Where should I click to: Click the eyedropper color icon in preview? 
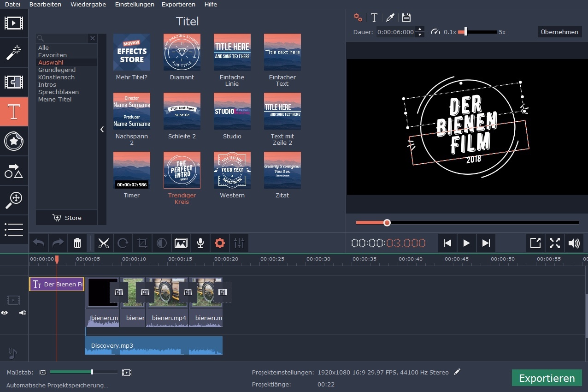coord(390,18)
